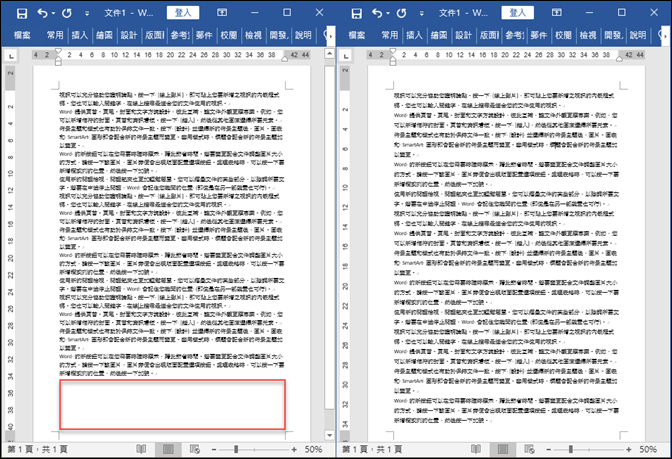Open ribbon display options in the right window
672x459 pixels.
[557, 13]
